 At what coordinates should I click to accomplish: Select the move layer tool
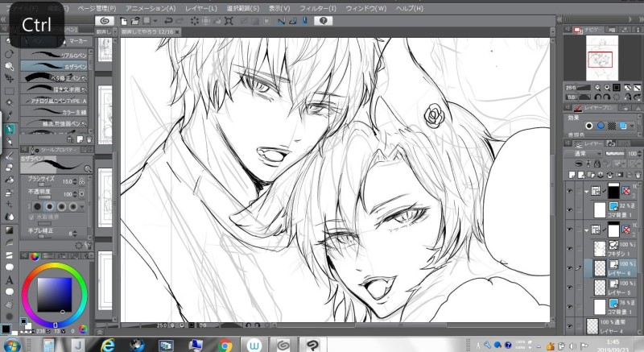pyautogui.click(x=9, y=78)
